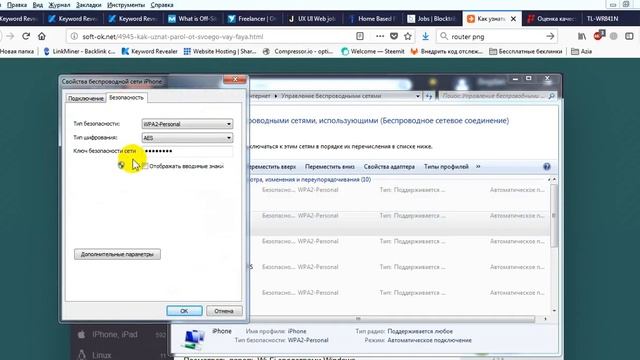640x360 pixels.
Task: Open the downloads arrow panel
Action: tap(425, 36)
